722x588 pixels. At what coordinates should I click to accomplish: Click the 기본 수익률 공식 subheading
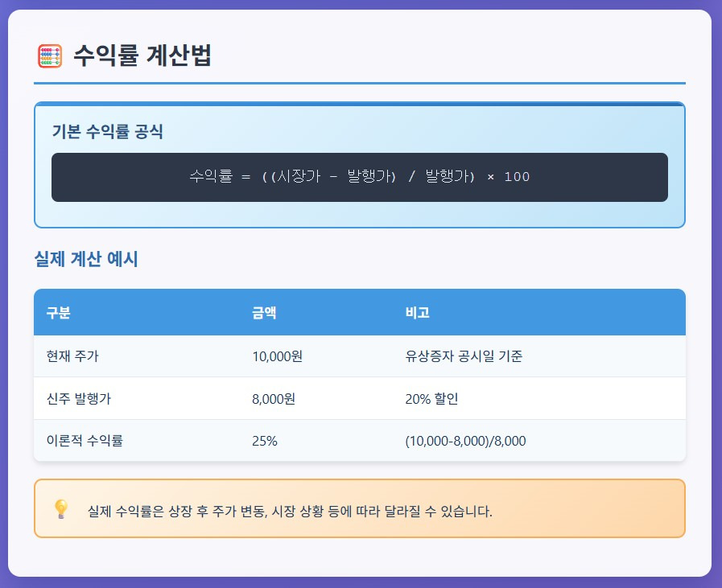(x=107, y=132)
